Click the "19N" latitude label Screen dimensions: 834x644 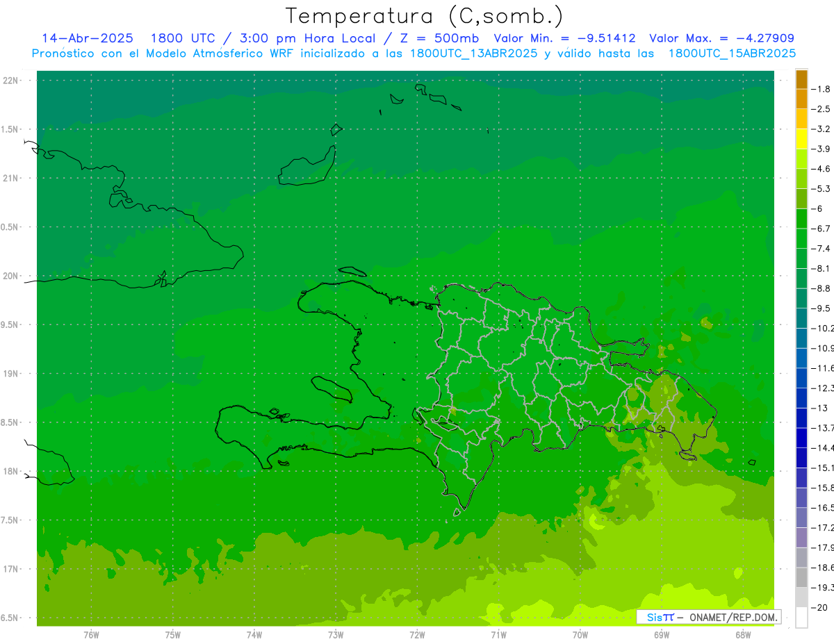pos(10,374)
